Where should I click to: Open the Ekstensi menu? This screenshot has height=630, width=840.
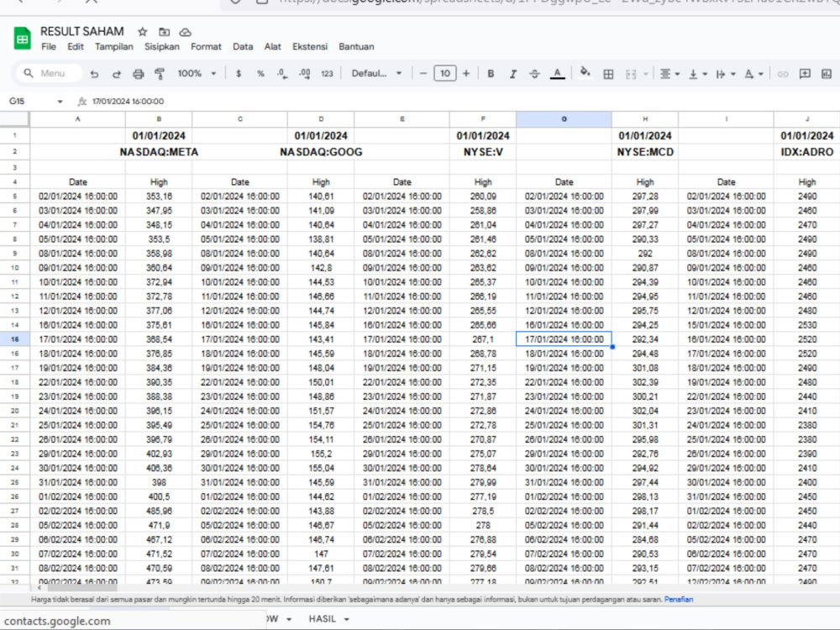tap(310, 46)
